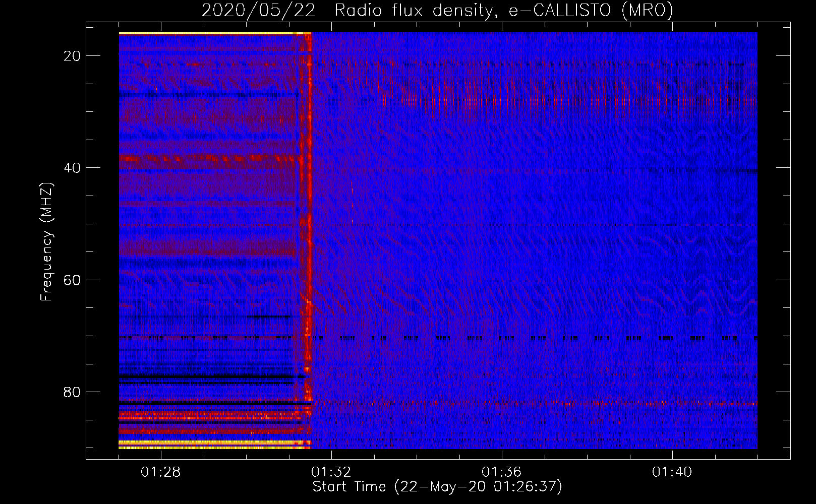The width and height of the screenshot is (816, 504).
Task: Click the 'Start Time (22-May-20 01:26:37)' label
Action: (x=437, y=487)
